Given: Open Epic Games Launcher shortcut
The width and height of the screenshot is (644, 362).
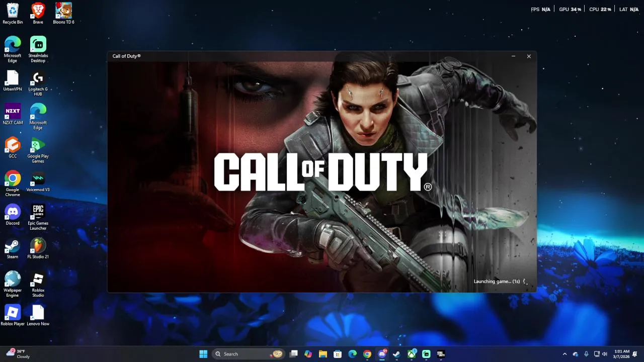Looking at the screenshot, I should 38,217.
